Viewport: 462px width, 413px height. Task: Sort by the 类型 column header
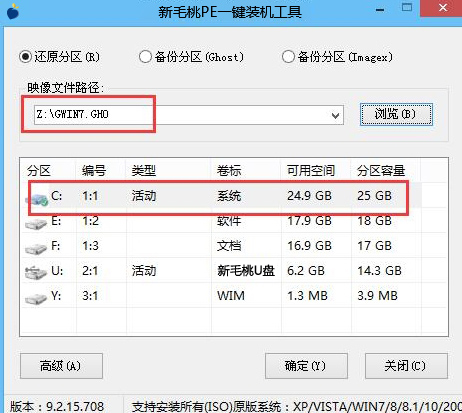coord(144,171)
